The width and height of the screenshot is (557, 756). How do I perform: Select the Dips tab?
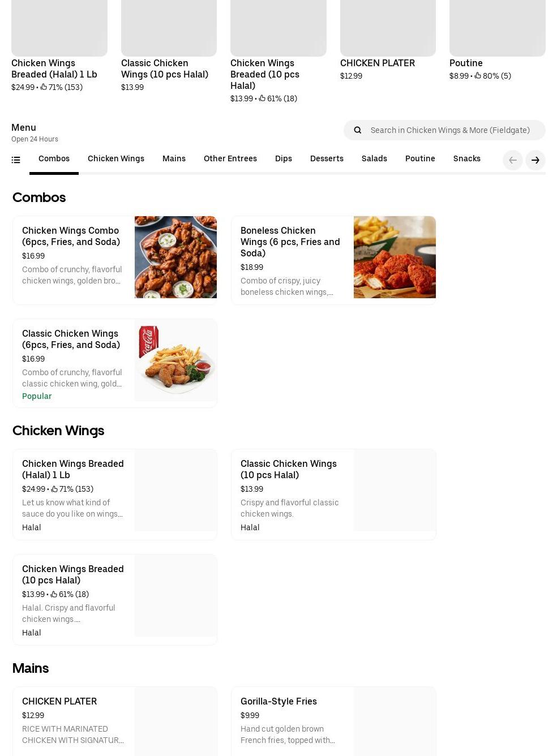pos(284,158)
